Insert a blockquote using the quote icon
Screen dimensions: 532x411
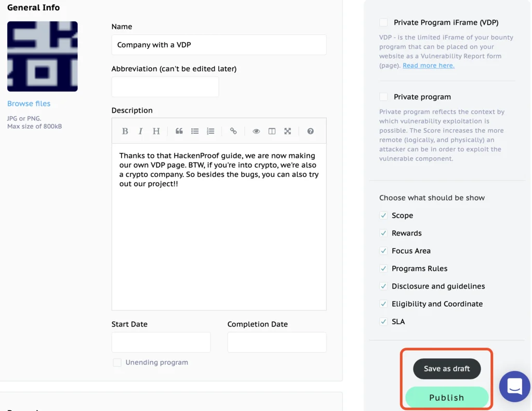tap(179, 131)
